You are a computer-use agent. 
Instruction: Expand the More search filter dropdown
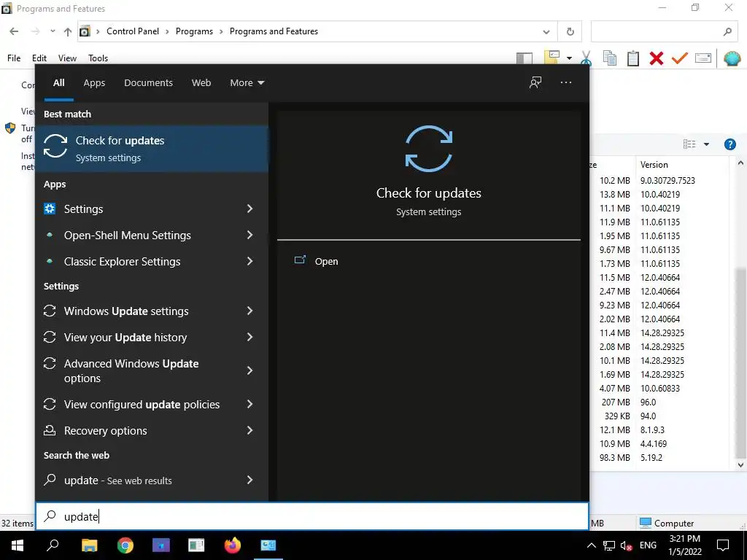point(247,83)
